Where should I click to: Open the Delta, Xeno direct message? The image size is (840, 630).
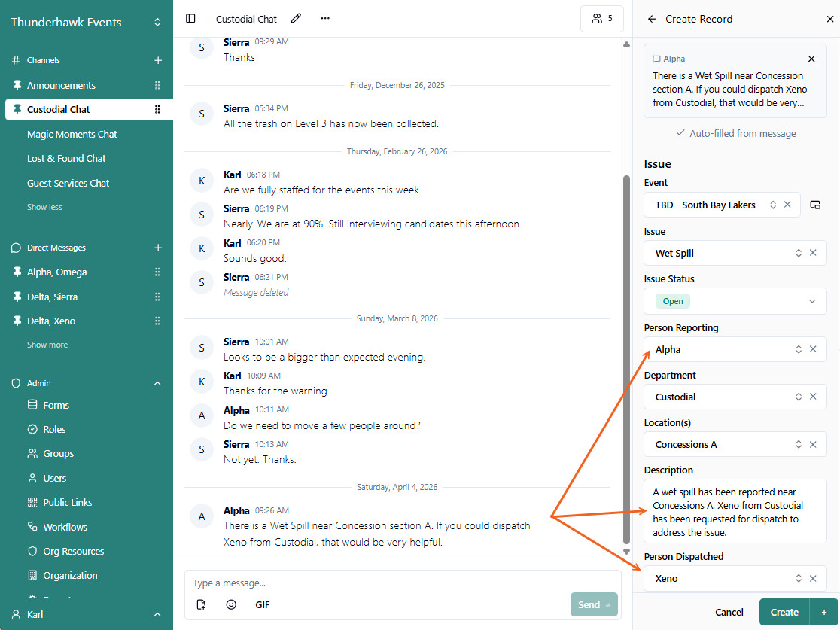tap(51, 321)
